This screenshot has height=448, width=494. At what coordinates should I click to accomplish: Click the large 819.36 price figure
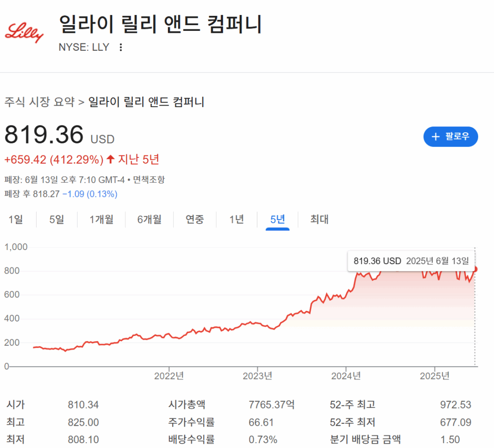44,134
